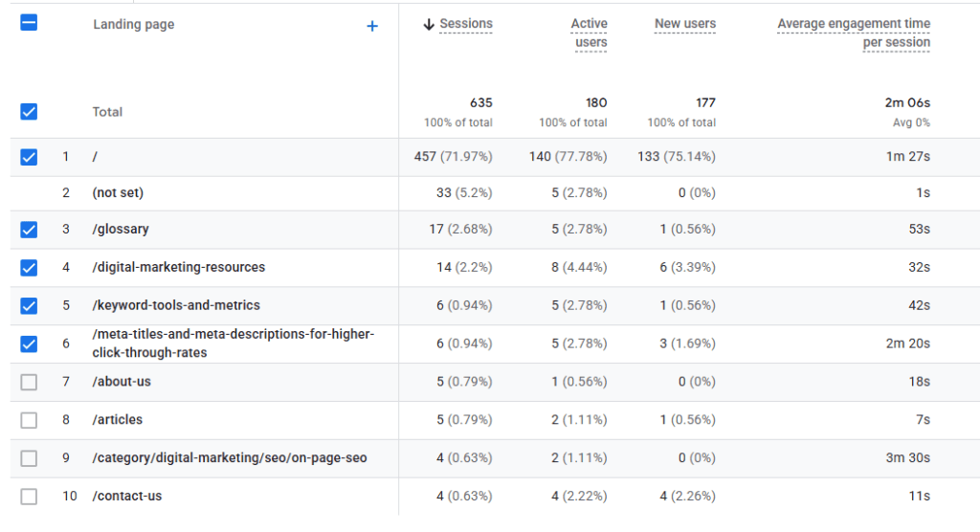This screenshot has width=980, height=532.
Task: Click active users cell 8 (4.44%)
Action: coord(579,267)
